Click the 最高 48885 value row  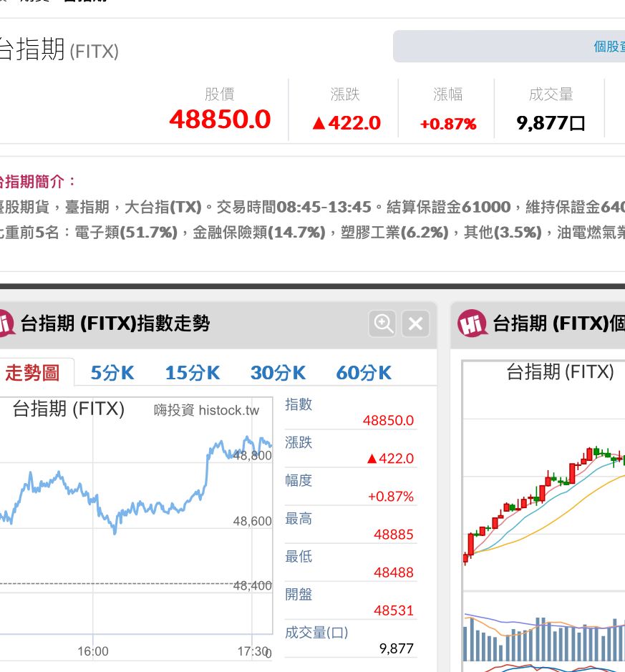351,527
